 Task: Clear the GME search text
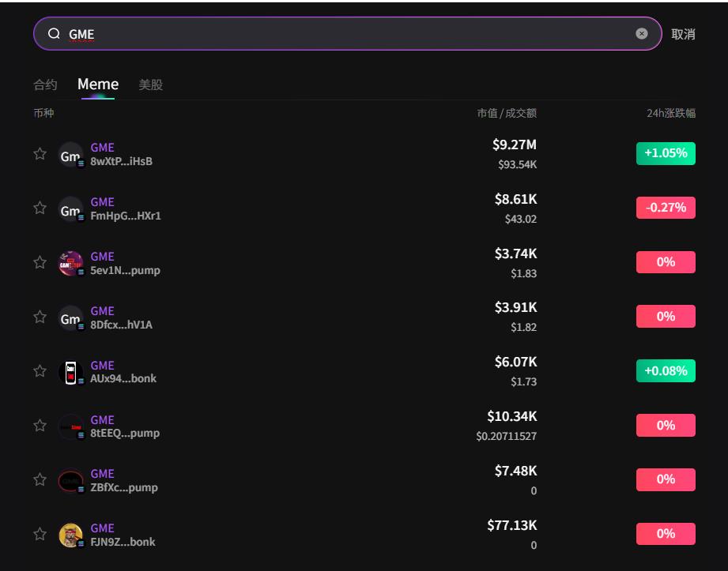click(x=641, y=34)
